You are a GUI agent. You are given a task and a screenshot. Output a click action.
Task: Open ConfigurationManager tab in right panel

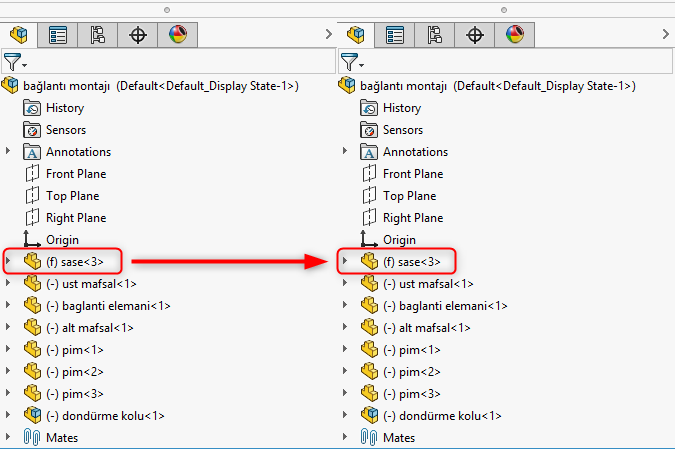[435, 35]
